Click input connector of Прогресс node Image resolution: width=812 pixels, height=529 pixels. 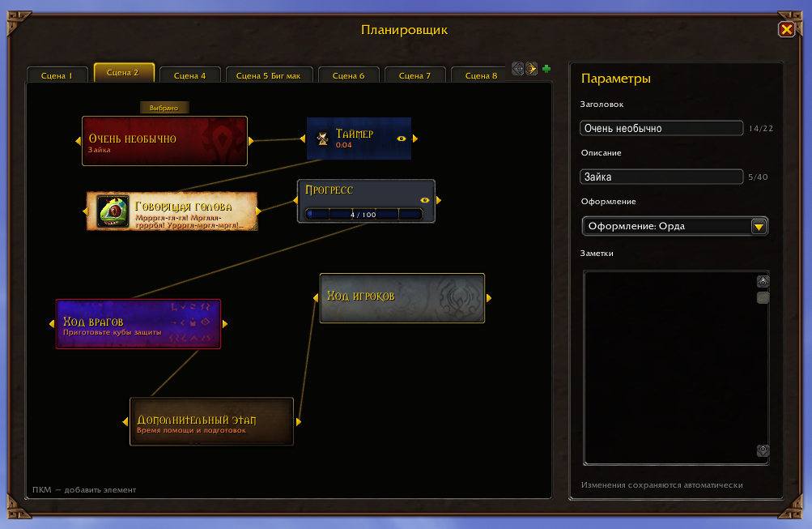295,201
